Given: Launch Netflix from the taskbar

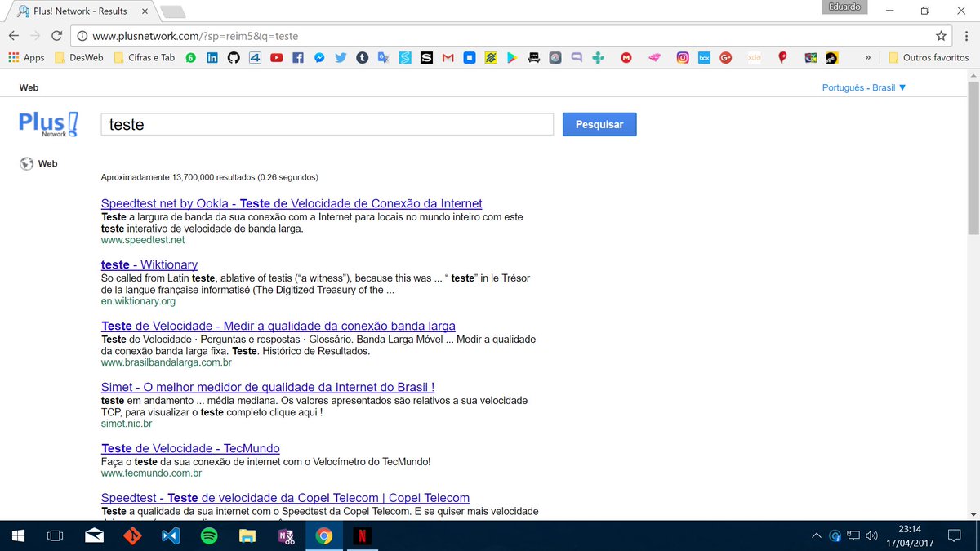Looking at the screenshot, I should pos(362,536).
